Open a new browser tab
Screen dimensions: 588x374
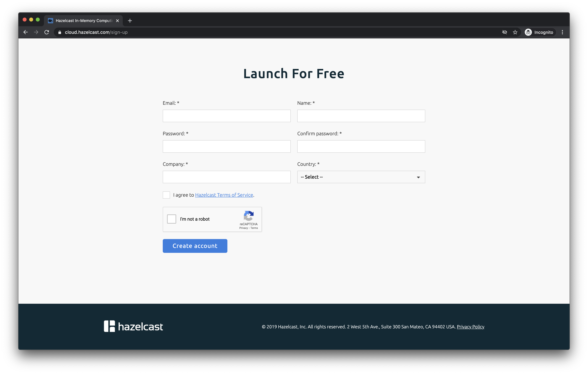(130, 21)
